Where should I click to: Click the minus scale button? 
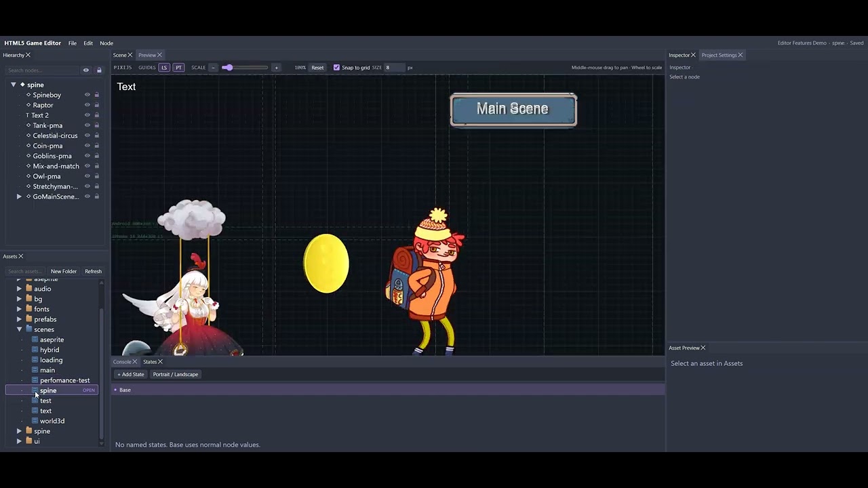click(x=213, y=68)
